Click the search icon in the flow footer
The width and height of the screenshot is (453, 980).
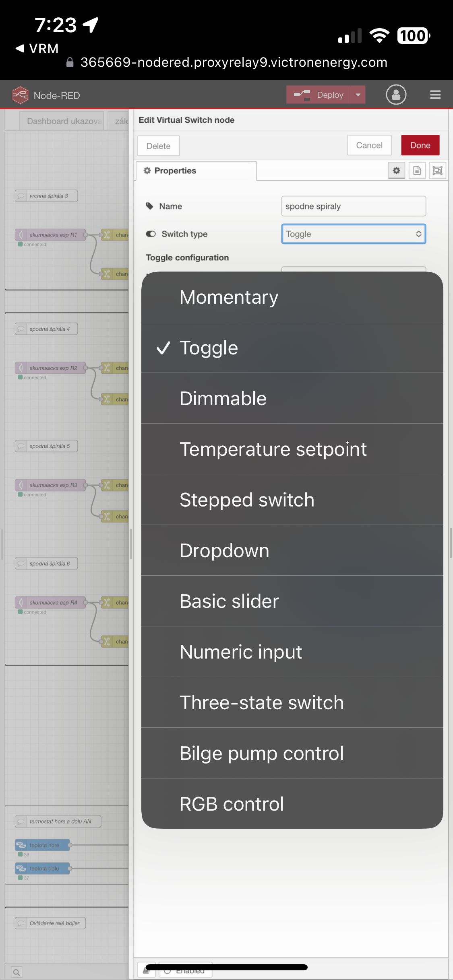click(17, 972)
